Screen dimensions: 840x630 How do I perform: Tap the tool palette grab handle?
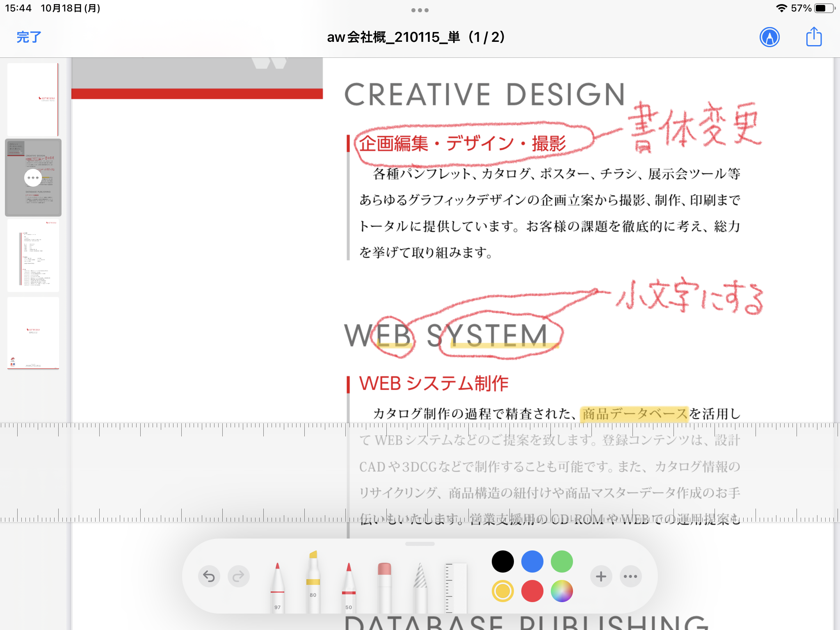[x=420, y=544]
